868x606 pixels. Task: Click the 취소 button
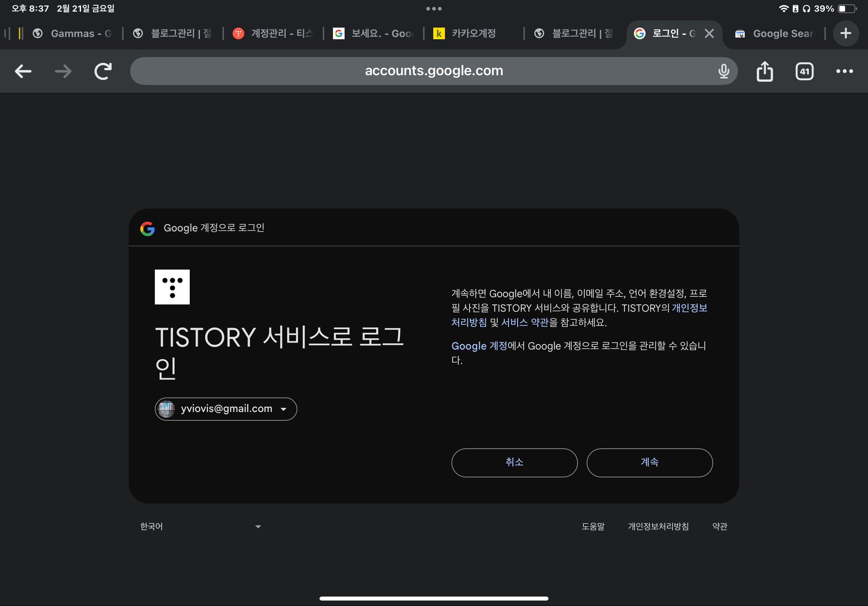[x=514, y=462]
